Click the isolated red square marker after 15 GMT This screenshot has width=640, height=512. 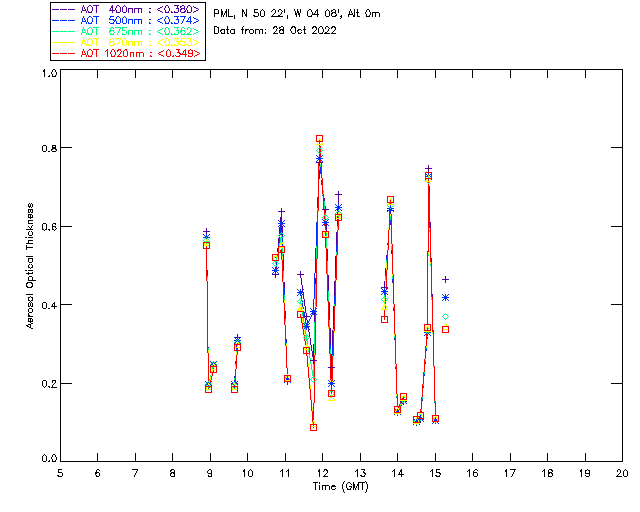pyautogui.click(x=445, y=329)
